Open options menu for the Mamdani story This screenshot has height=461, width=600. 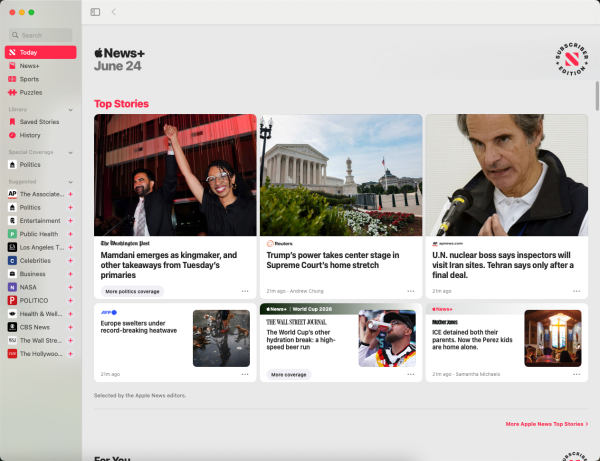245,291
